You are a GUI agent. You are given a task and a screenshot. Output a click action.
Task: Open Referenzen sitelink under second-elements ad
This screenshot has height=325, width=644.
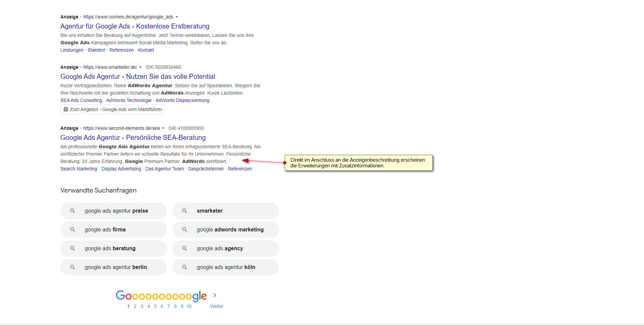coord(240,169)
